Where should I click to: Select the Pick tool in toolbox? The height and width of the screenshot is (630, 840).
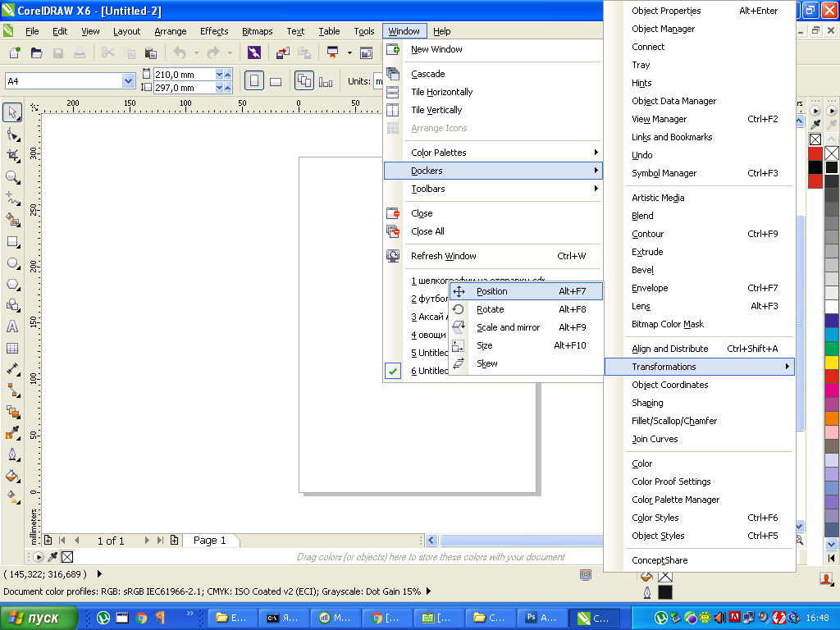[x=12, y=112]
